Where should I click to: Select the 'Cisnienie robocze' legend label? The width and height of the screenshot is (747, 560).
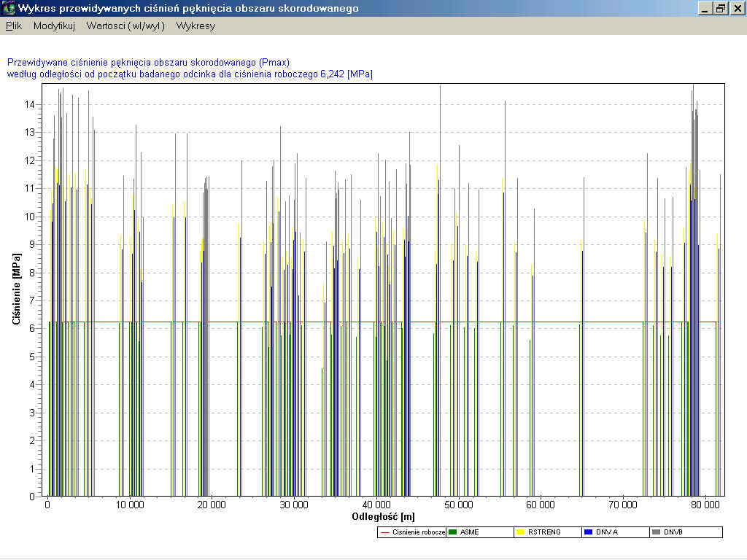pos(419,532)
